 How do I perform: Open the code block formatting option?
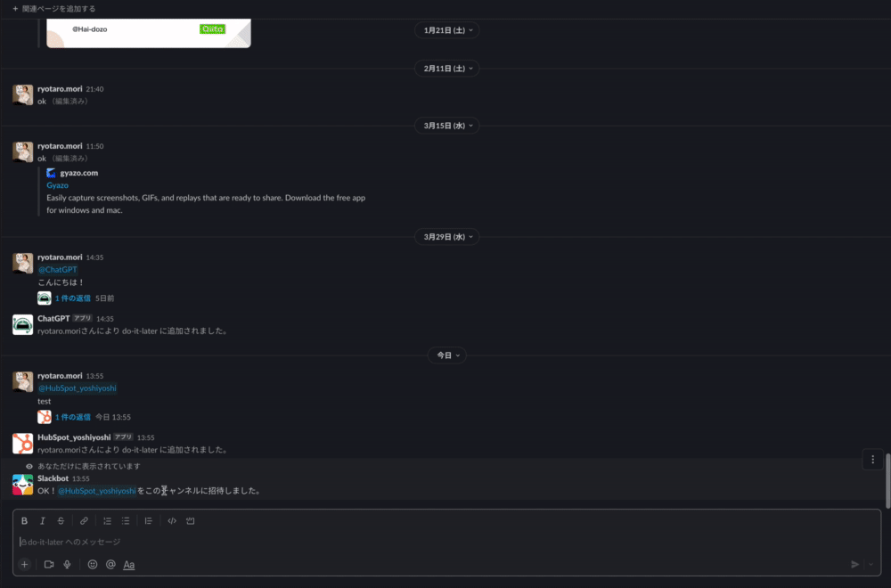[x=190, y=520]
